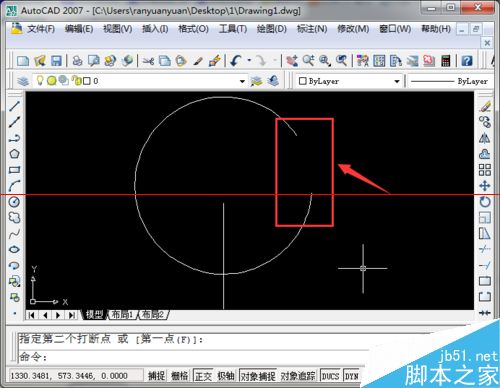Click the ByLayer color square
The image size is (500, 388).
click(x=302, y=81)
